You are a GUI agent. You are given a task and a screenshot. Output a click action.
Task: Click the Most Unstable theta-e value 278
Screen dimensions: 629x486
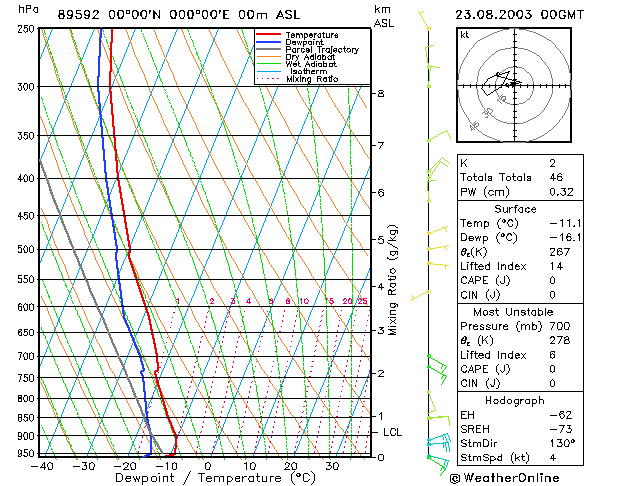point(560,340)
